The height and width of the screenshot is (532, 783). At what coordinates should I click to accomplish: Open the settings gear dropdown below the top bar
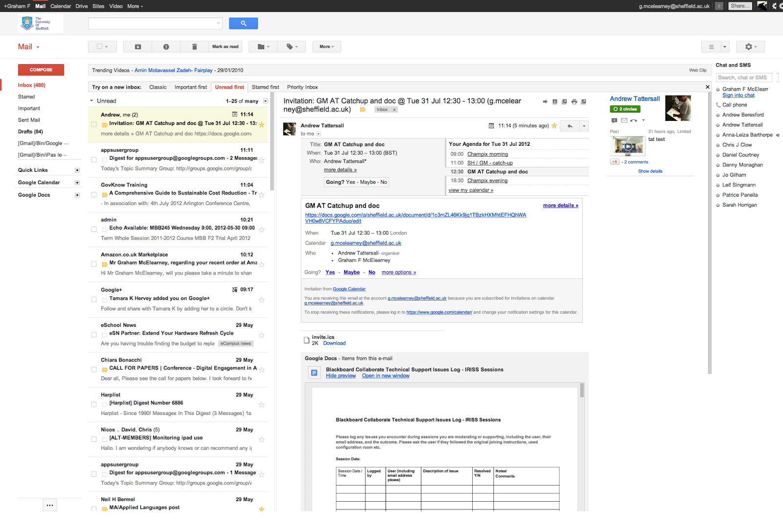751,46
